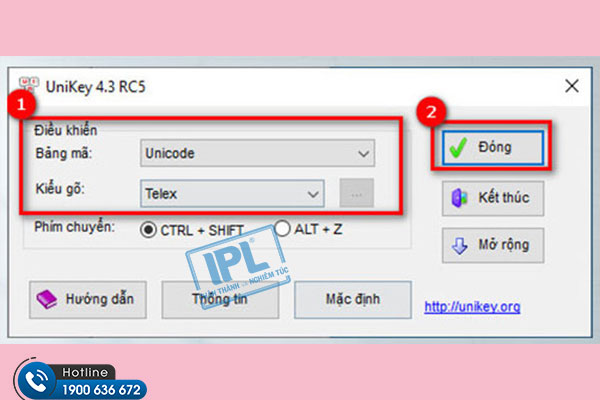Click the IPL watermark logo
The image size is (600, 400).
pyautogui.click(x=237, y=265)
